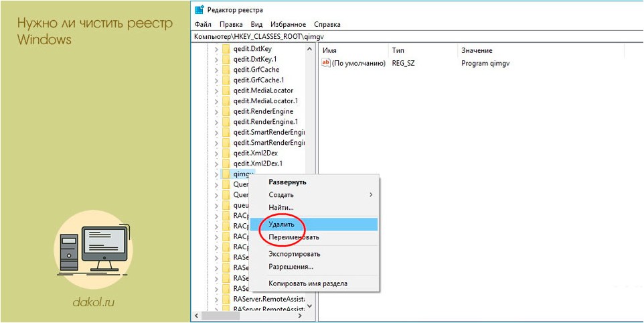This screenshot has height=323, width=644.
Task: Click the folder icon of qedit.RenderEngine.1
Action: pos(226,122)
